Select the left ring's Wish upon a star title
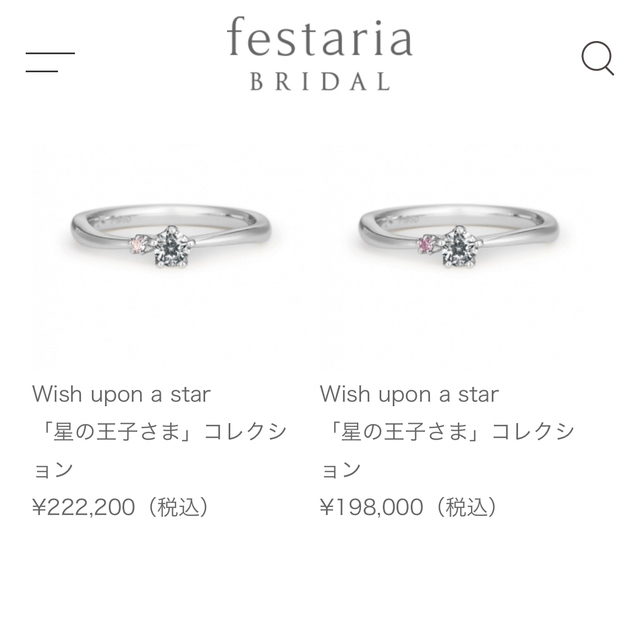Screen dimensions: 640x640 click(x=121, y=394)
